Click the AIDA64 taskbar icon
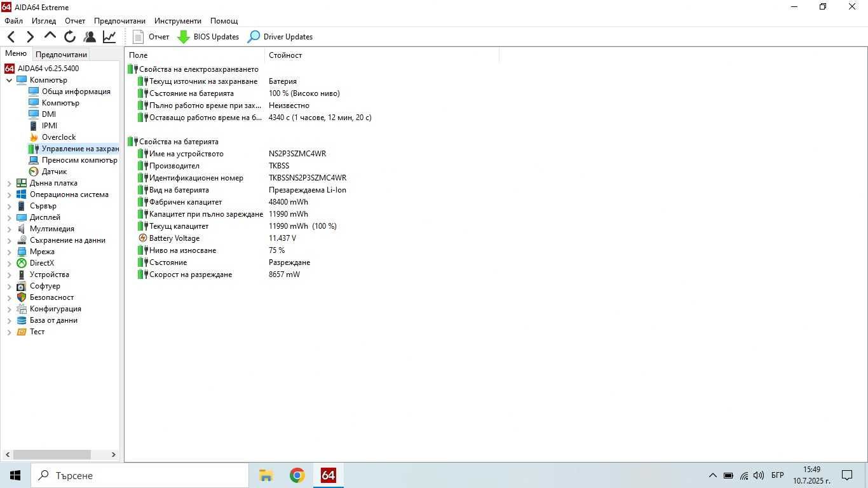 tap(328, 475)
